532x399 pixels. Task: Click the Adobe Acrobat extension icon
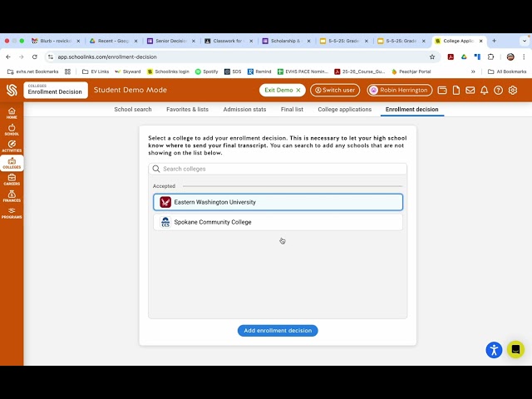[451, 57]
